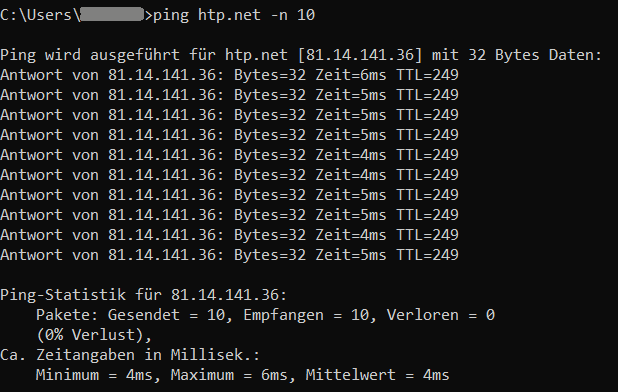
Task: Click the IP address in square brackets
Action: tap(360, 55)
